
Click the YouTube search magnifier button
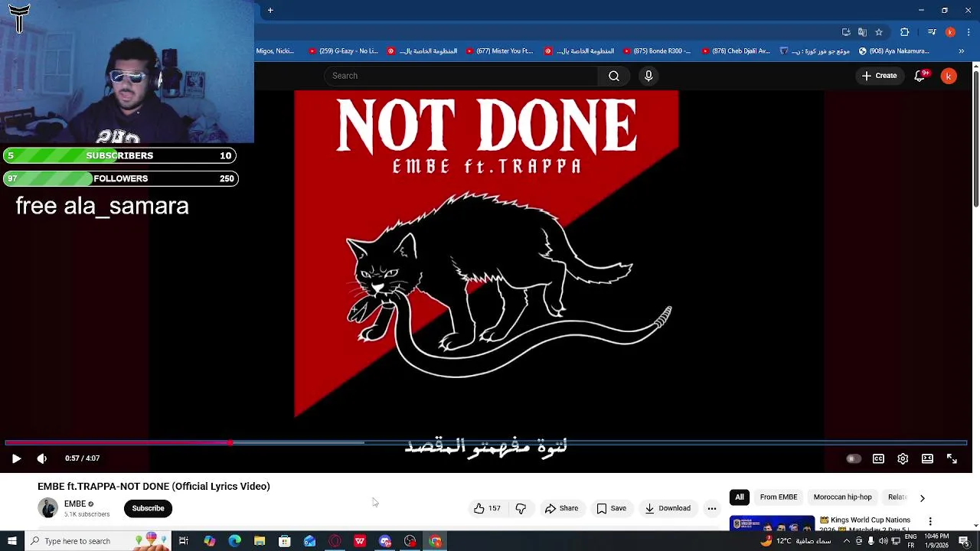tap(614, 76)
